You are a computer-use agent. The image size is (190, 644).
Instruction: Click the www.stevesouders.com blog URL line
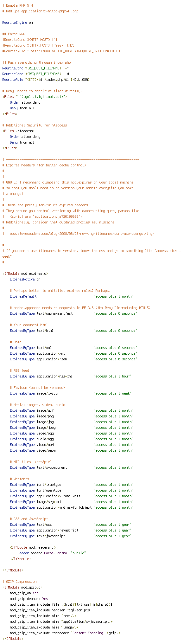82,234
